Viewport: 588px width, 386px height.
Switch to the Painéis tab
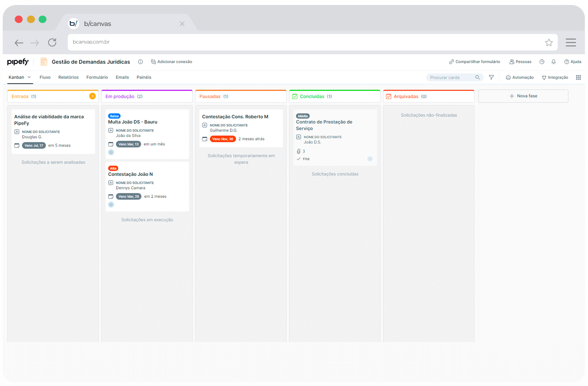coord(144,77)
